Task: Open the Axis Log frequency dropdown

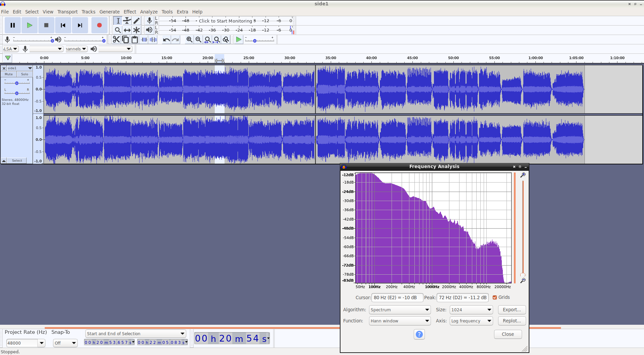Action: pyautogui.click(x=471, y=321)
